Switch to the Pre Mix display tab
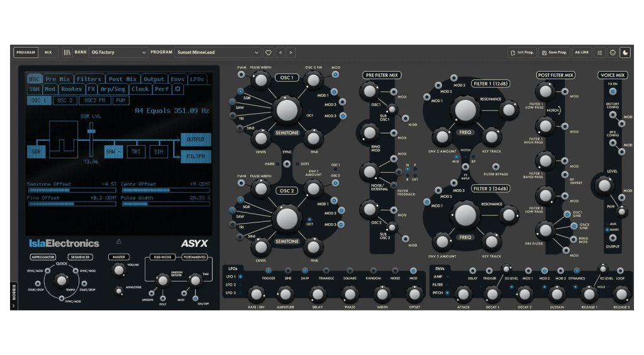 [58, 79]
